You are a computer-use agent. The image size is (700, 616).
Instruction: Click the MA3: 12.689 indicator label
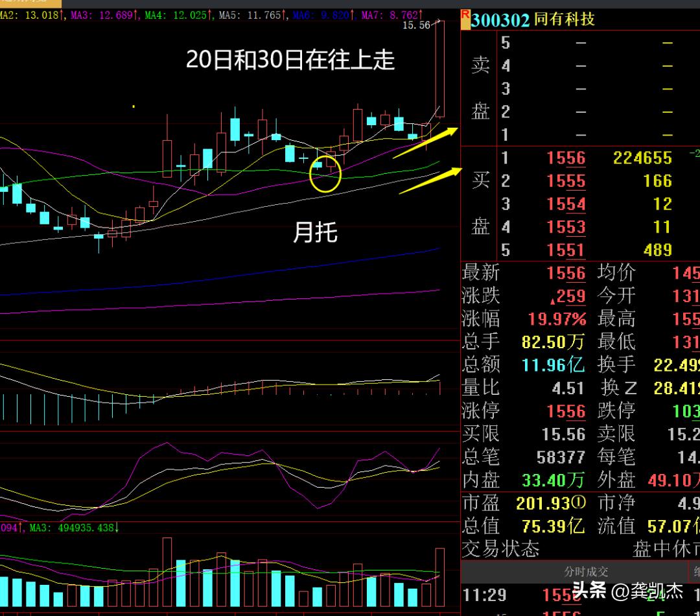[104, 15]
